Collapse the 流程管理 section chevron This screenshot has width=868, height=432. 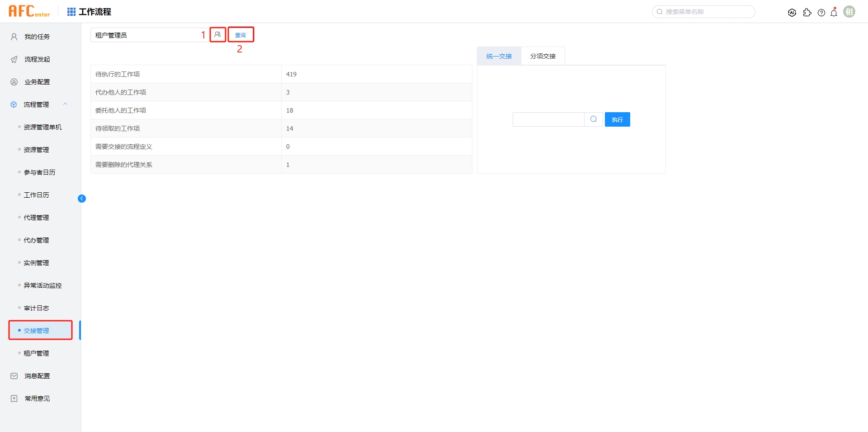click(66, 104)
